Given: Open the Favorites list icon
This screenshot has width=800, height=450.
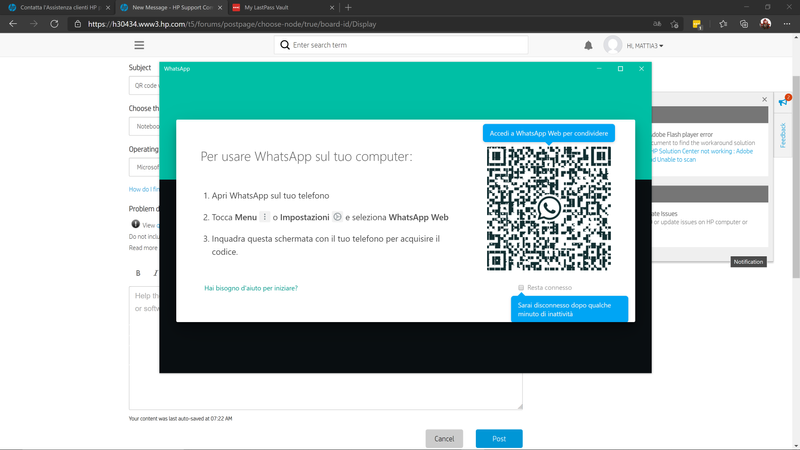Looking at the screenshot, I should pos(723,24).
